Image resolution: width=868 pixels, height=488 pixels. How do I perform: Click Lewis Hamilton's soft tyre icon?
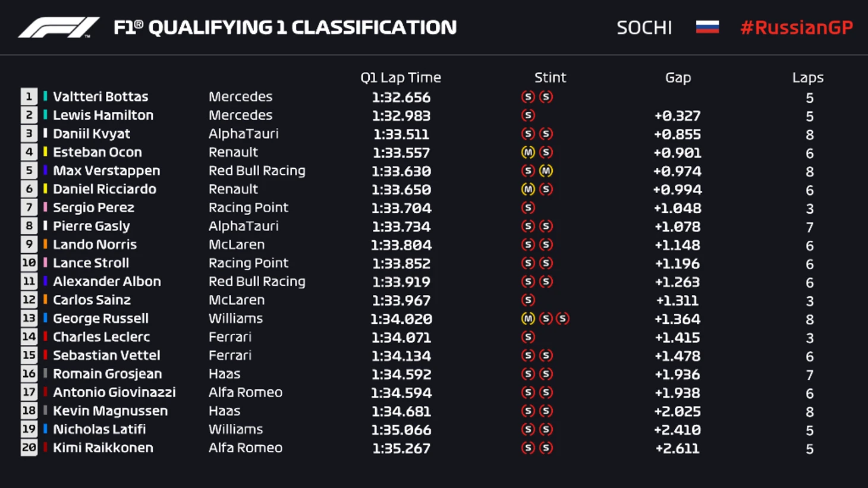(x=527, y=115)
